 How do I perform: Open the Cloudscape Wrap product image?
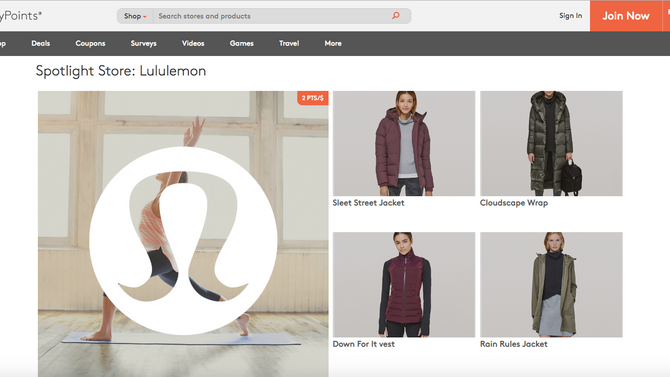click(551, 143)
